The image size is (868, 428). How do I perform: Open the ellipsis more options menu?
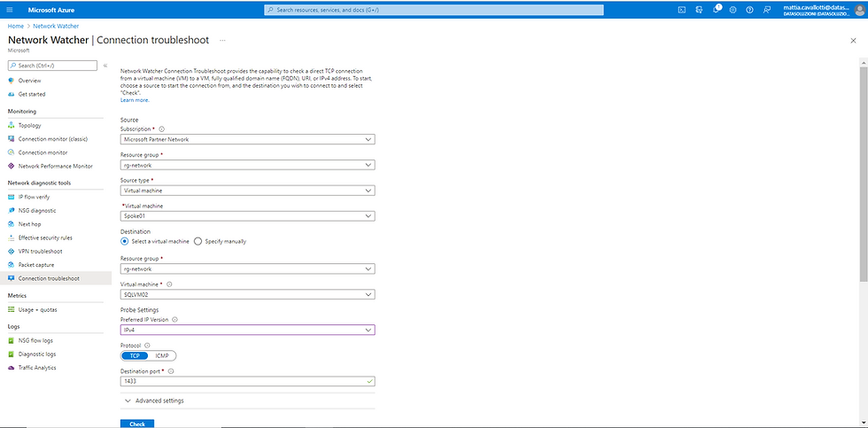click(222, 41)
